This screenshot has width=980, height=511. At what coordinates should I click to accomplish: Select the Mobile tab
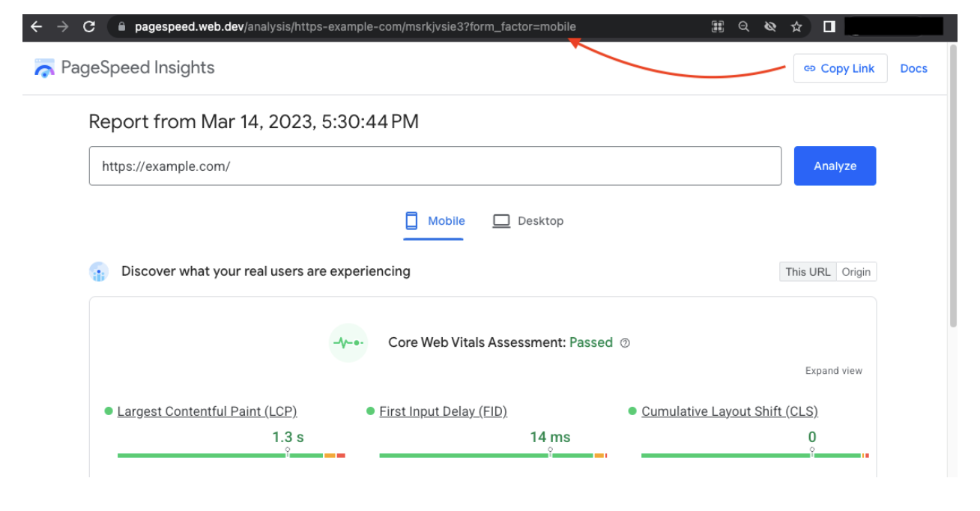pyautogui.click(x=435, y=221)
